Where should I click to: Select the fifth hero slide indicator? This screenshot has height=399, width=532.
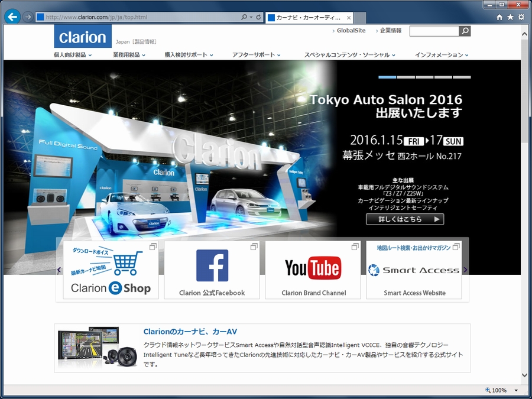[462, 77]
